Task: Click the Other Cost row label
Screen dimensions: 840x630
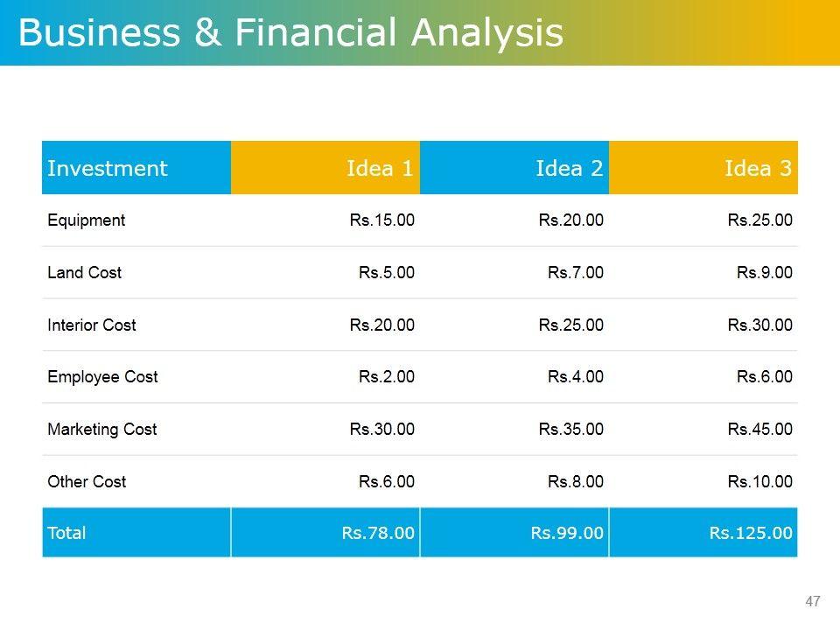Action: click(x=87, y=482)
